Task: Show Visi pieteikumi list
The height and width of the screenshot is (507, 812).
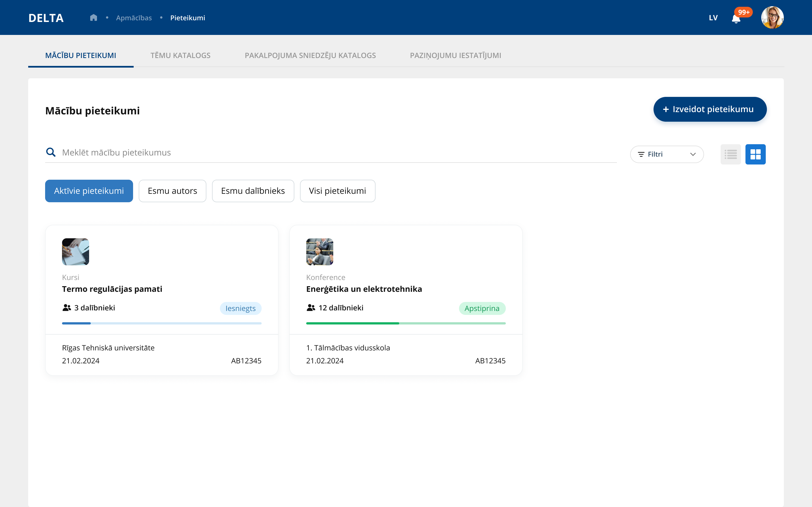Action: pyautogui.click(x=337, y=191)
